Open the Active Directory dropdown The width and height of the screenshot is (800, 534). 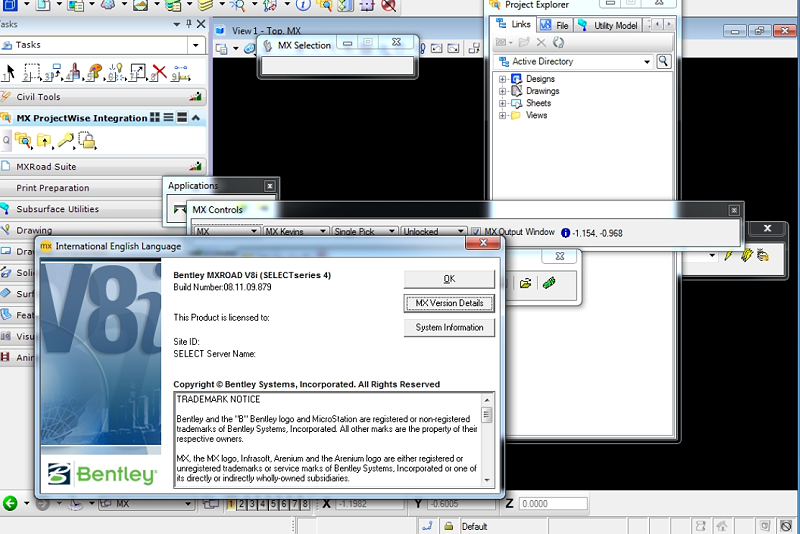tap(646, 62)
